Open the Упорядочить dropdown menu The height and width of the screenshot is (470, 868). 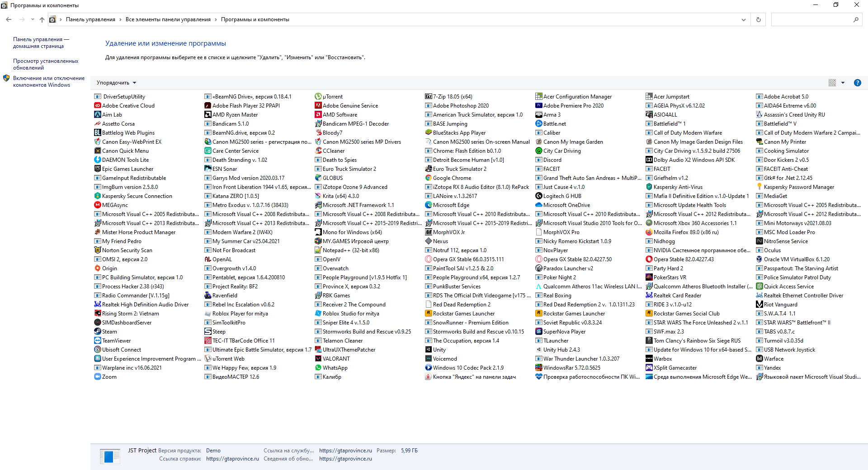116,83
